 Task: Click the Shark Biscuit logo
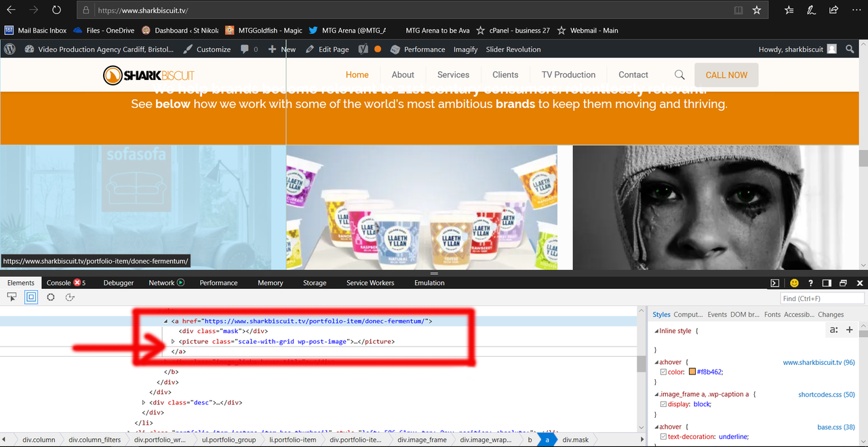149,75
